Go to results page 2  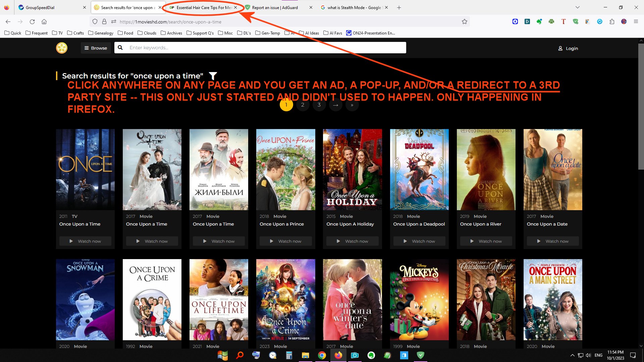(x=303, y=105)
